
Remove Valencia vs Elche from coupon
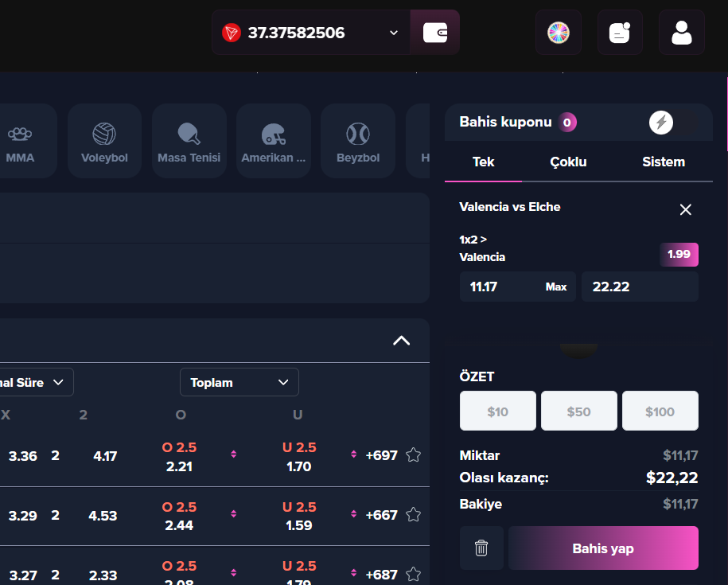[686, 209]
